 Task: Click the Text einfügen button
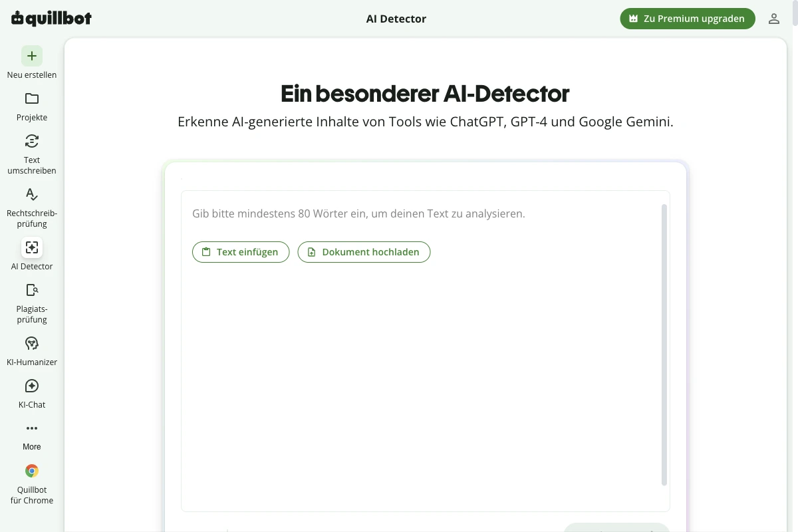coord(241,252)
